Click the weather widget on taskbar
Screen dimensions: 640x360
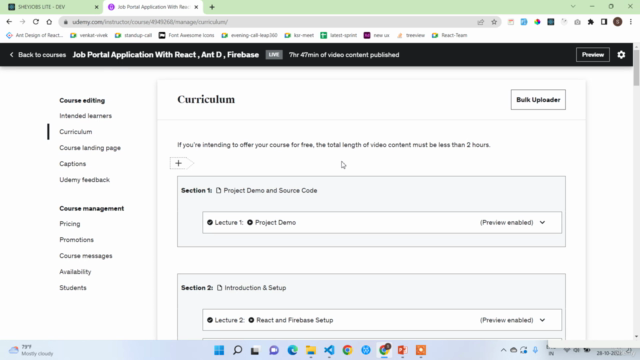click(x=31, y=350)
